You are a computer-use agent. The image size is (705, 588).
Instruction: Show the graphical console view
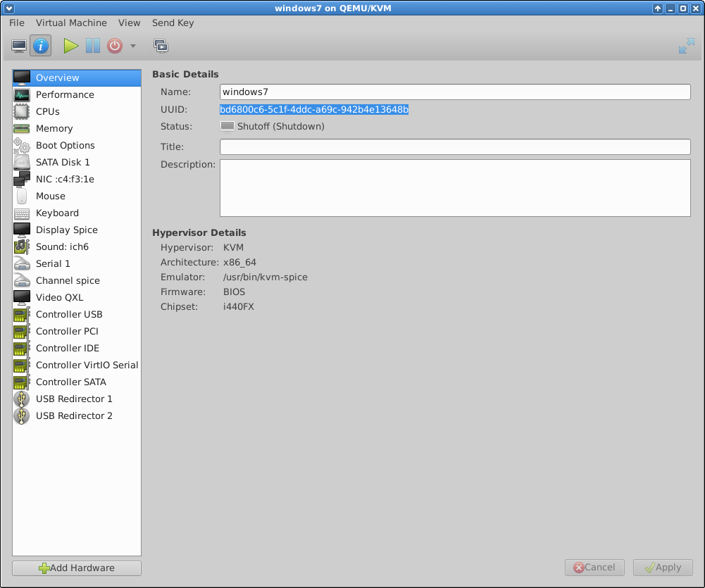(x=19, y=46)
